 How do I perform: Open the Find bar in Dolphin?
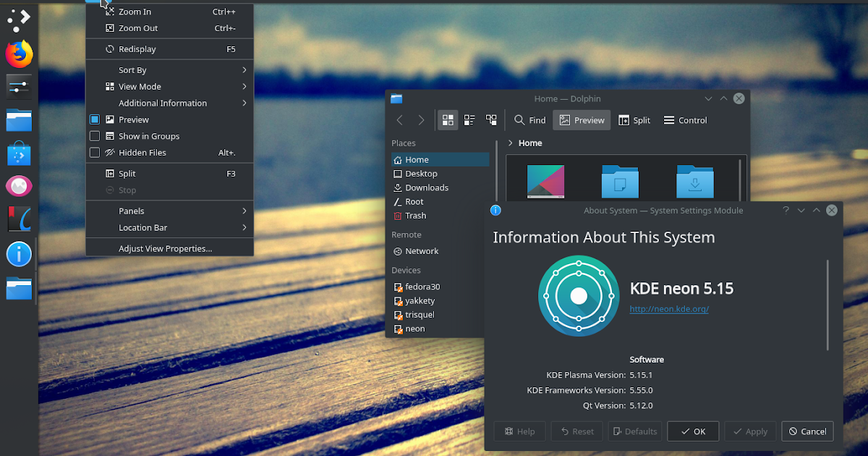point(529,119)
